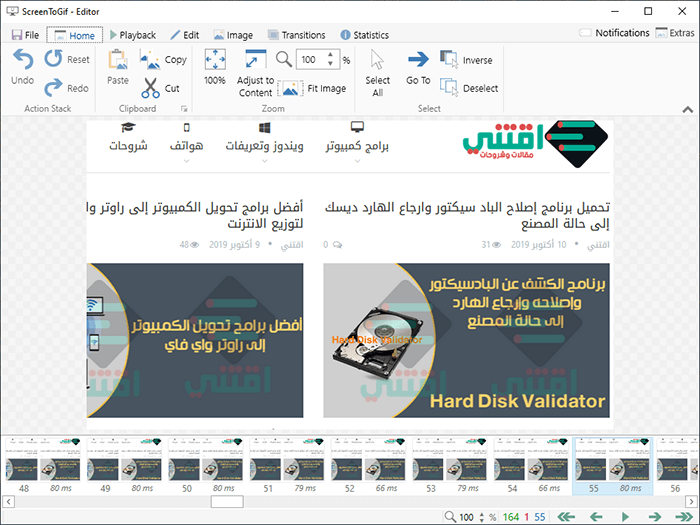Jump to the last frame
The image size is (700, 525).
[x=684, y=517]
